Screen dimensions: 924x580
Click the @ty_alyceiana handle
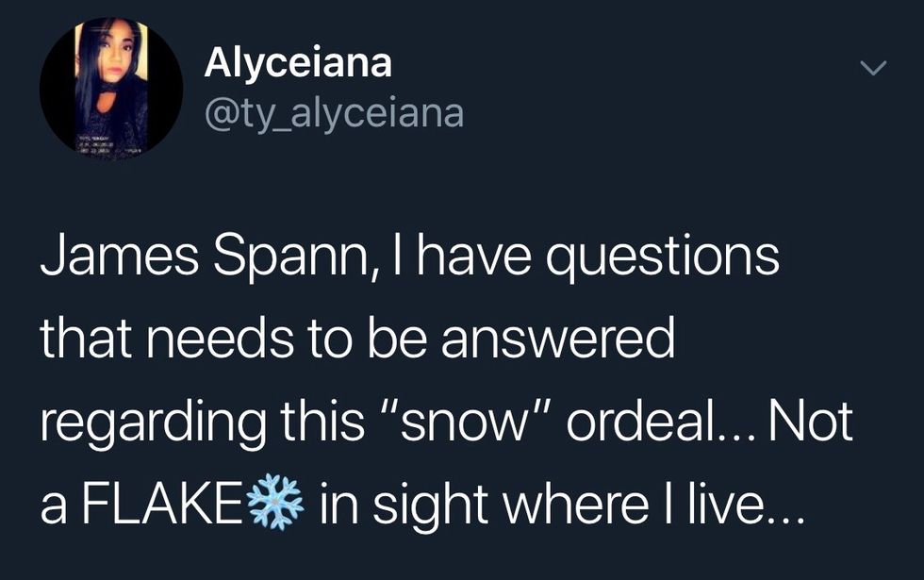(x=334, y=113)
